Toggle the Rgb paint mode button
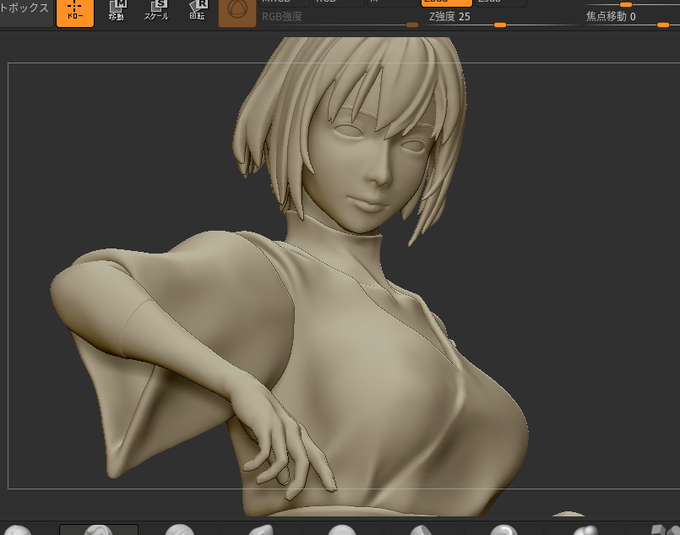 pyautogui.click(x=338, y=3)
